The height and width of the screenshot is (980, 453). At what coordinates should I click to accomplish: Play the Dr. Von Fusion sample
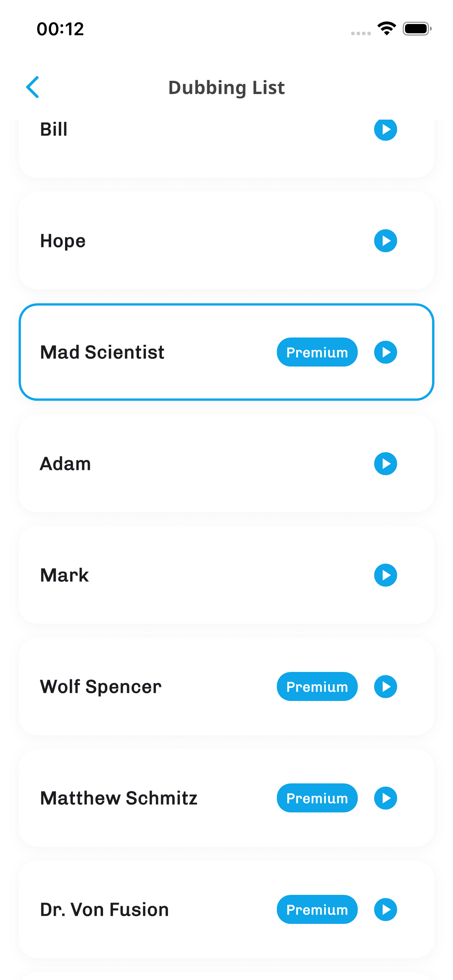pyautogui.click(x=385, y=910)
